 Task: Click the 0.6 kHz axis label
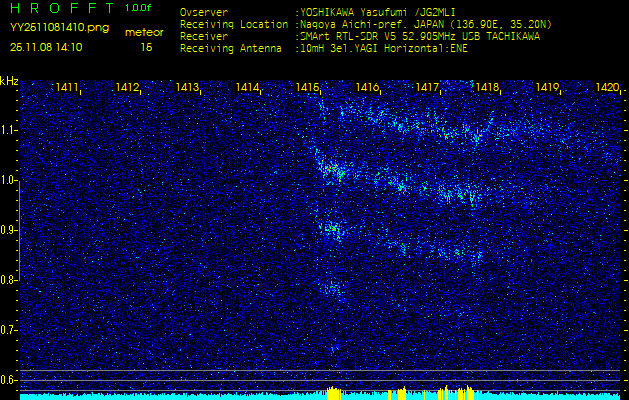point(10,380)
